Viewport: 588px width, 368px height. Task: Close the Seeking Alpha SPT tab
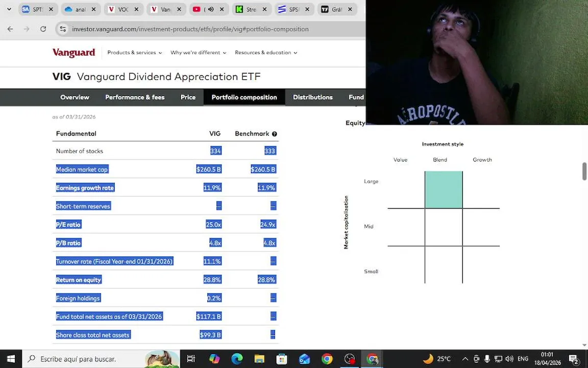[51, 9]
